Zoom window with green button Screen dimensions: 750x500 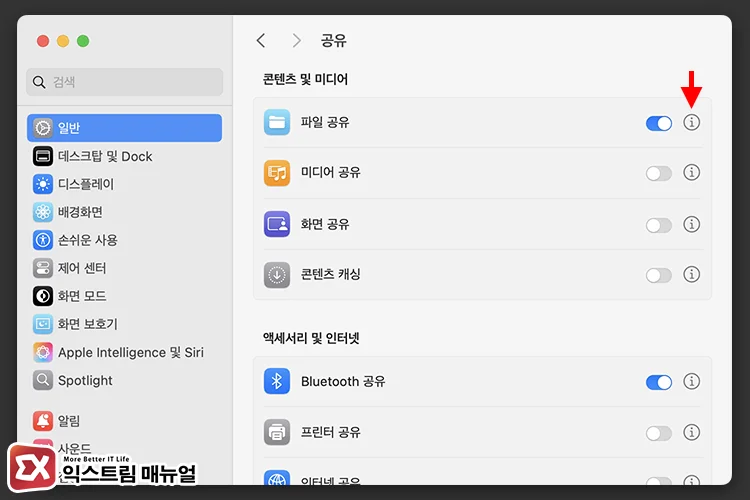(x=83, y=41)
